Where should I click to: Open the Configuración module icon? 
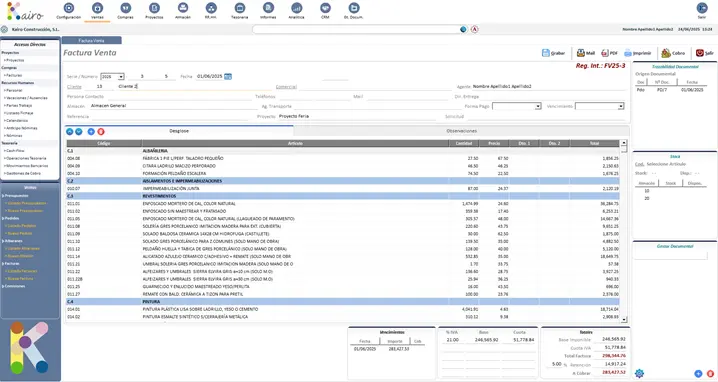(69, 8)
